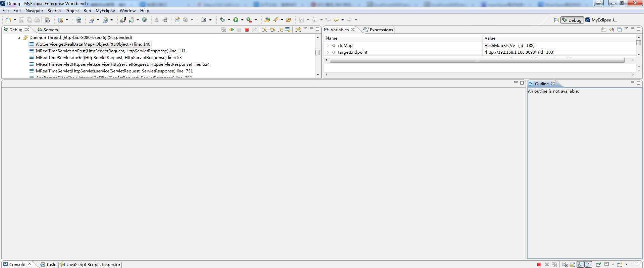Open the Navigate menu
This screenshot has height=268, width=644.
pyautogui.click(x=34, y=11)
